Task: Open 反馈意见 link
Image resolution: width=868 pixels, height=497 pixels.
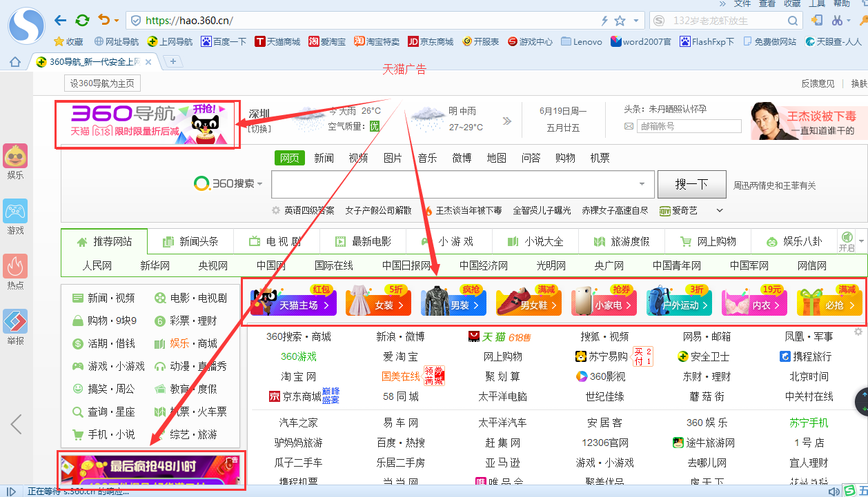Action: coord(818,83)
